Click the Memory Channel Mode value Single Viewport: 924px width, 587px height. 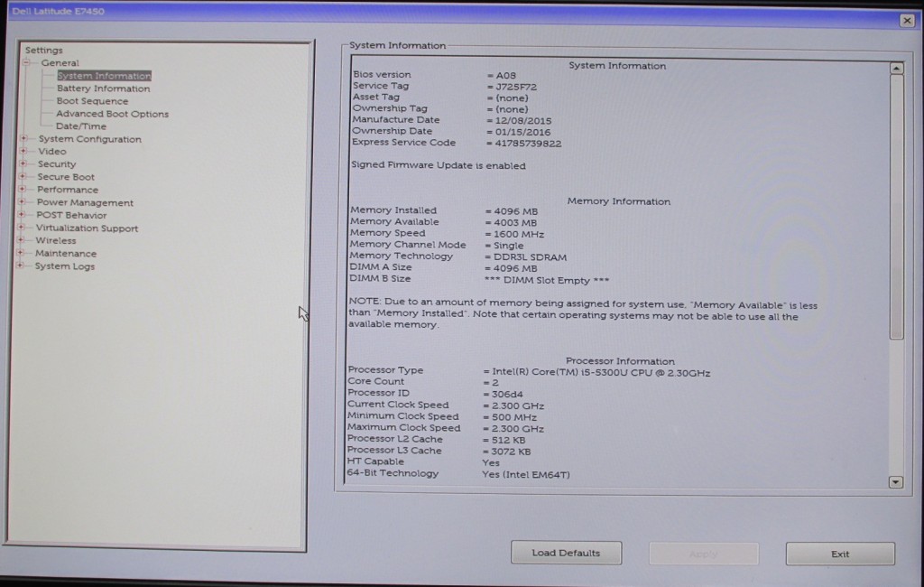click(x=508, y=246)
